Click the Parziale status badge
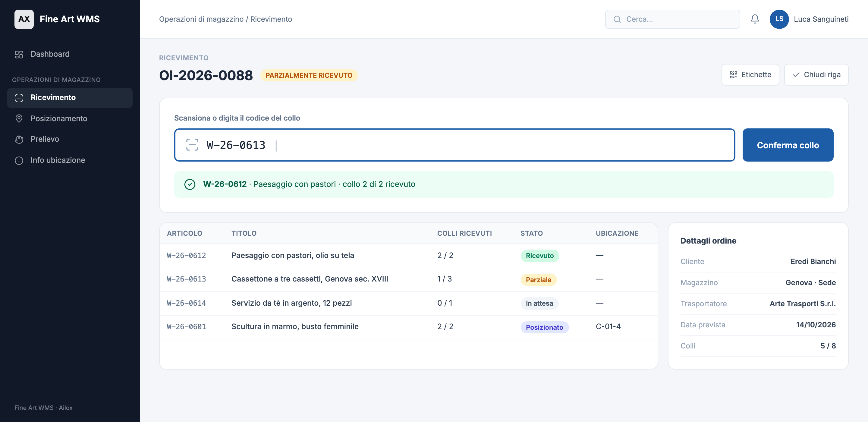The height and width of the screenshot is (422, 868). [539, 280]
